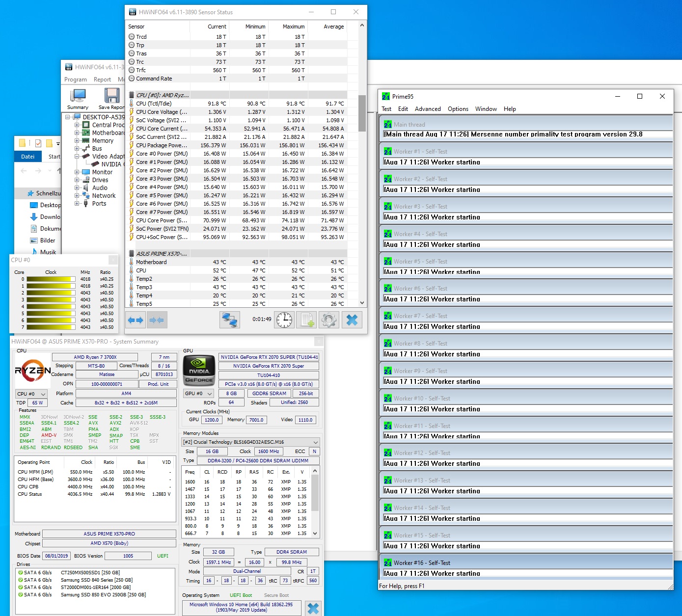The width and height of the screenshot is (682, 616).
Task: Click the Properties checkmark icon in the Explorer title bar
Action: pos(38,143)
